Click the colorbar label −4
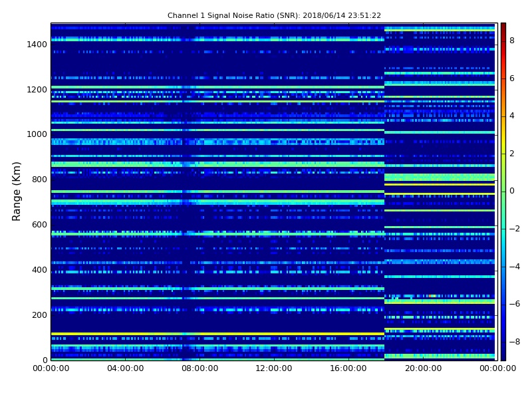This screenshot has height=399, width=532. coord(515,267)
